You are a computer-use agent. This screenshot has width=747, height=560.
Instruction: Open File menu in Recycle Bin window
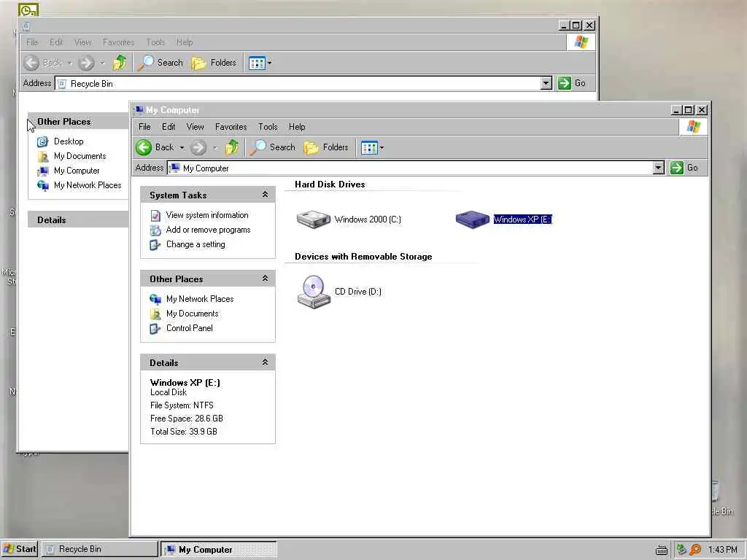pyautogui.click(x=32, y=42)
